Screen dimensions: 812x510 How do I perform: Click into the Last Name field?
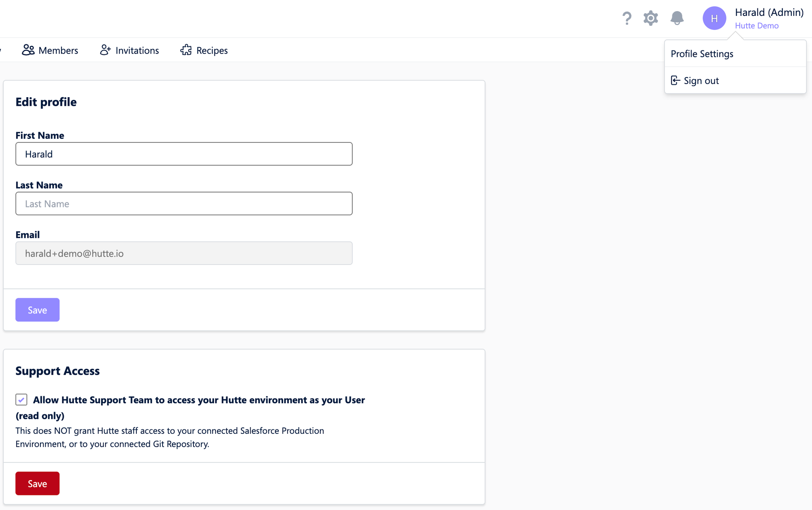point(184,203)
